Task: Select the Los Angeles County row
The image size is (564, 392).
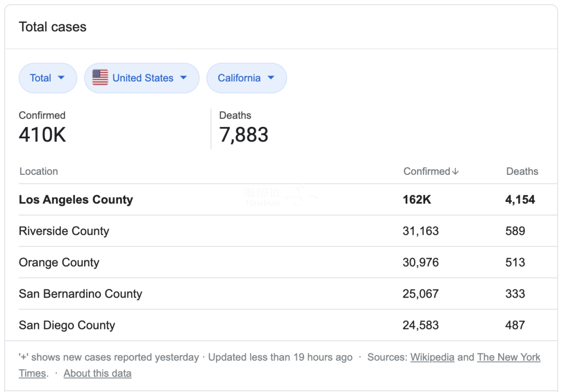Action: click(288, 199)
